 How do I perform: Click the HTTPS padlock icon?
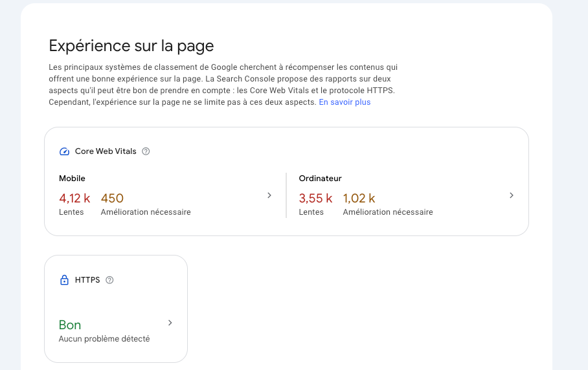point(65,279)
